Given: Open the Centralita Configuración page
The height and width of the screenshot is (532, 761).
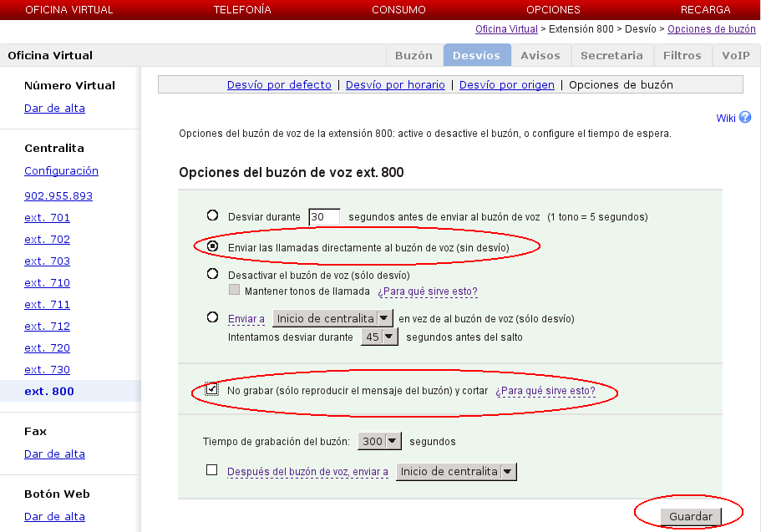Looking at the screenshot, I should (x=61, y=170).
